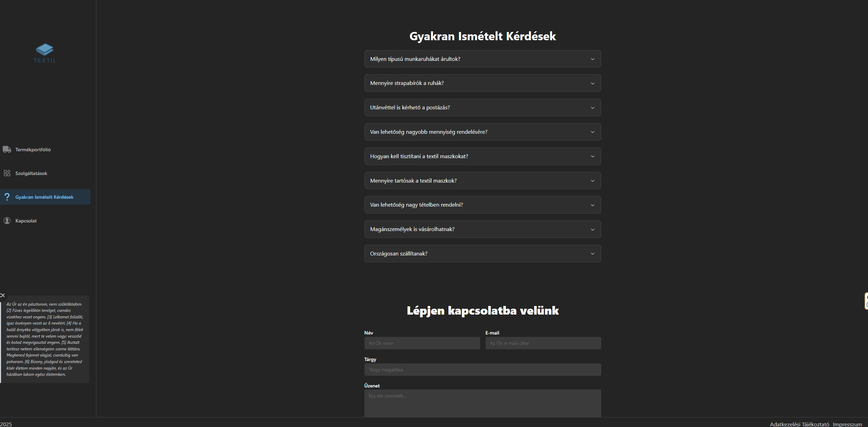This screenshot has width=868, height=427.
Task: Focus the E-mail address field
Action: click(x=543, y=343)
